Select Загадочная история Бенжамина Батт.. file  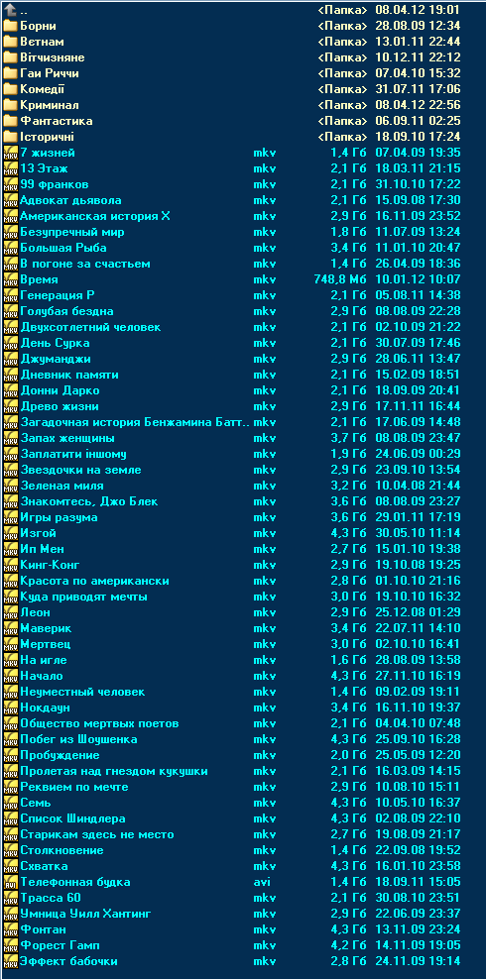(x=135, y=422)
